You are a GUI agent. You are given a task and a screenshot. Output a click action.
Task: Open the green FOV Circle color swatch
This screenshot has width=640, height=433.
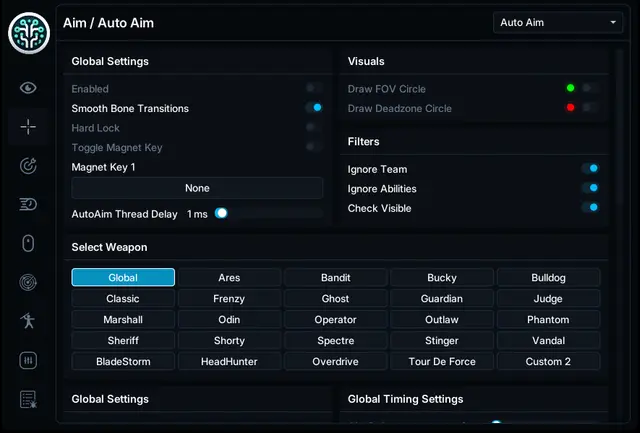(571, 88)
